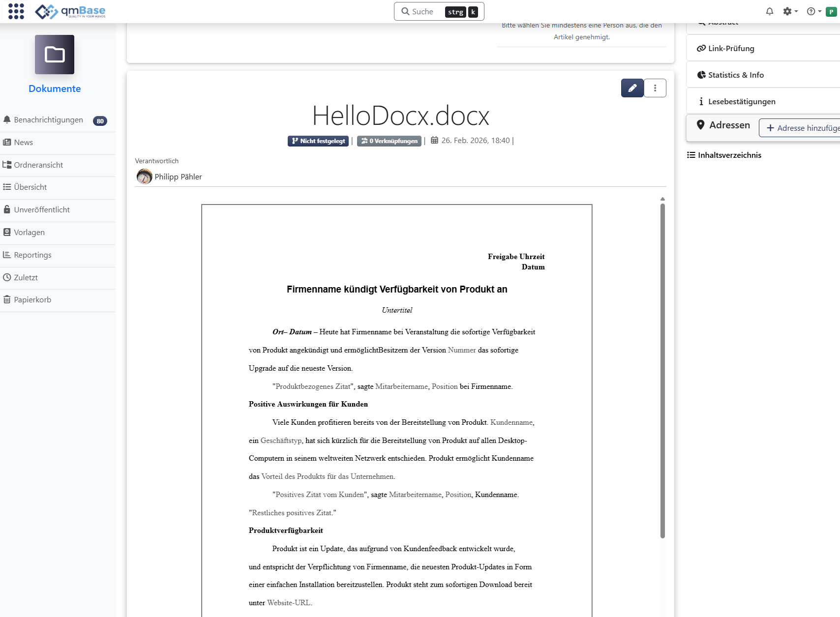840x617 pixels.
Task: Edit HelloDocx.docx using the pencil icon
Action: tap(632, 88)
